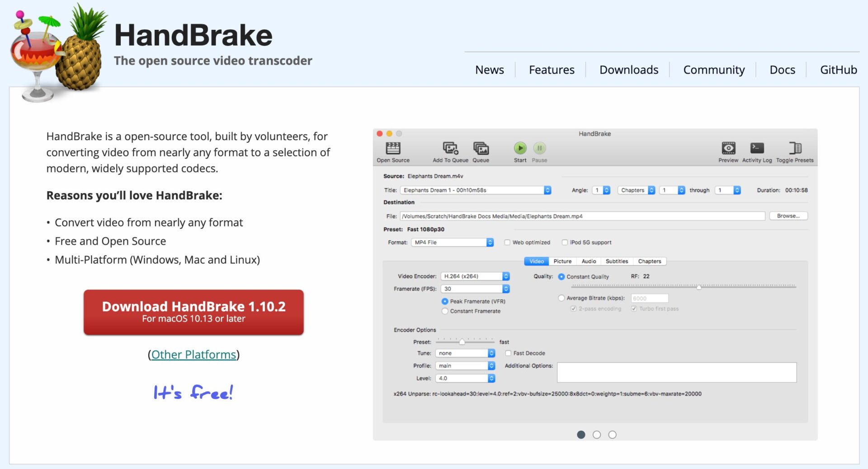Click the second carousel dot indicator
This screenshot has width=868, height=469.
(x=597, y=435)
